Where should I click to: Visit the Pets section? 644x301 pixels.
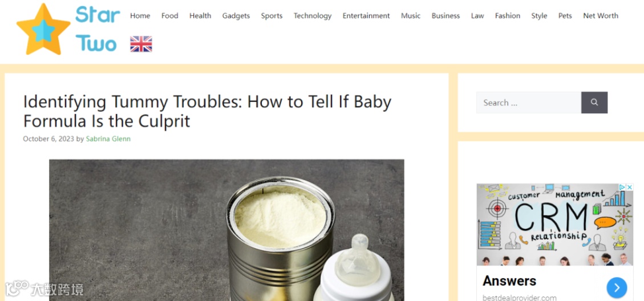tap(565, 15)
